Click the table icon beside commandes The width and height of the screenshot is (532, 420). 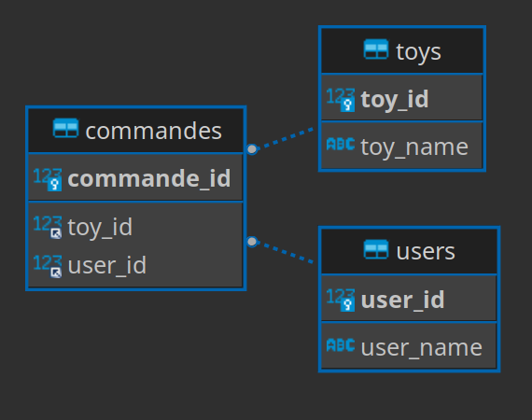66,128
